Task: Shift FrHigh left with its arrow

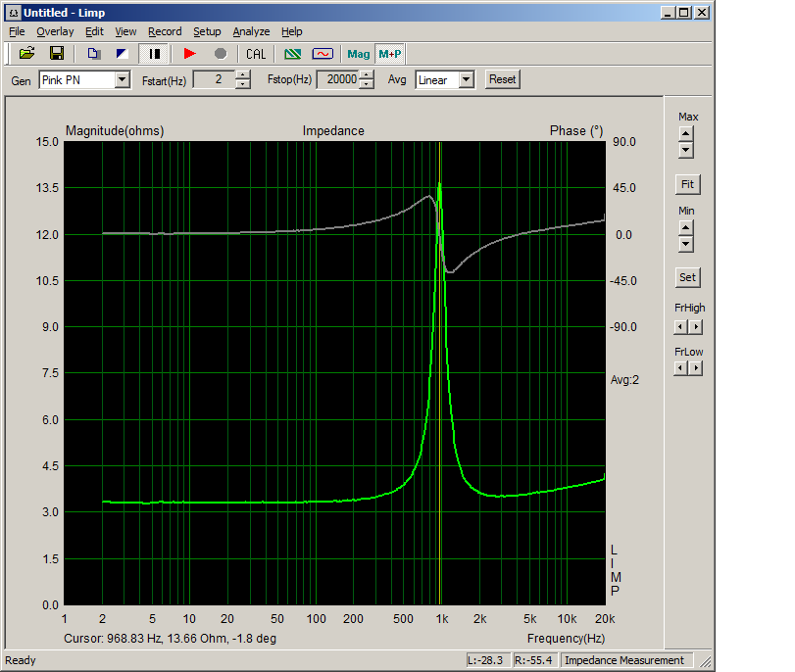Action: point(680,327)
